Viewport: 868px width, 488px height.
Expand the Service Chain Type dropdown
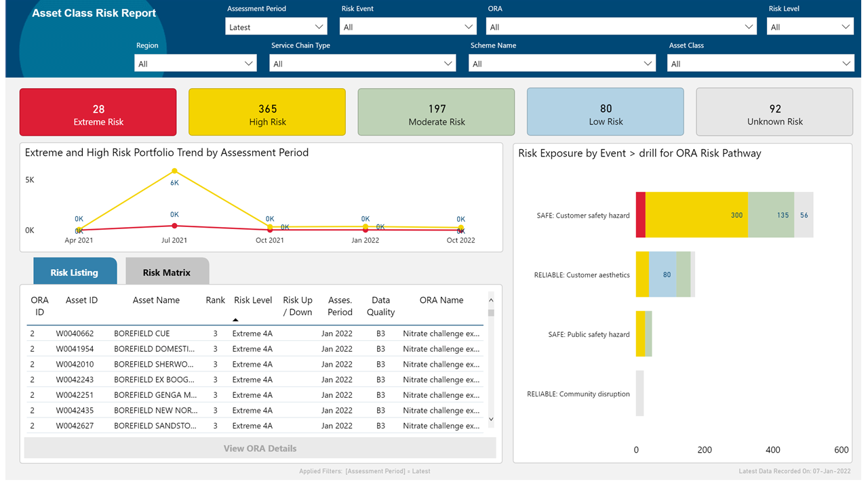coord(362,63)
